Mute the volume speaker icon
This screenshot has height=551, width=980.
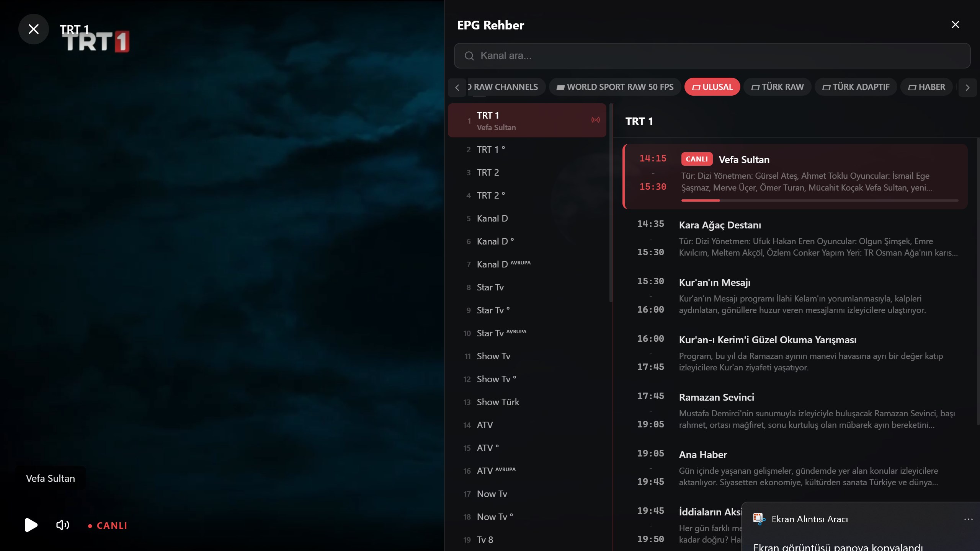pos(63,525)
